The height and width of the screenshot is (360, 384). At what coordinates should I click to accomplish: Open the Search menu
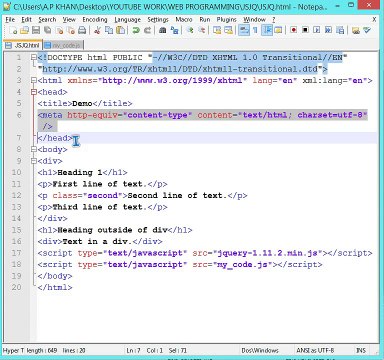[47, 20]
